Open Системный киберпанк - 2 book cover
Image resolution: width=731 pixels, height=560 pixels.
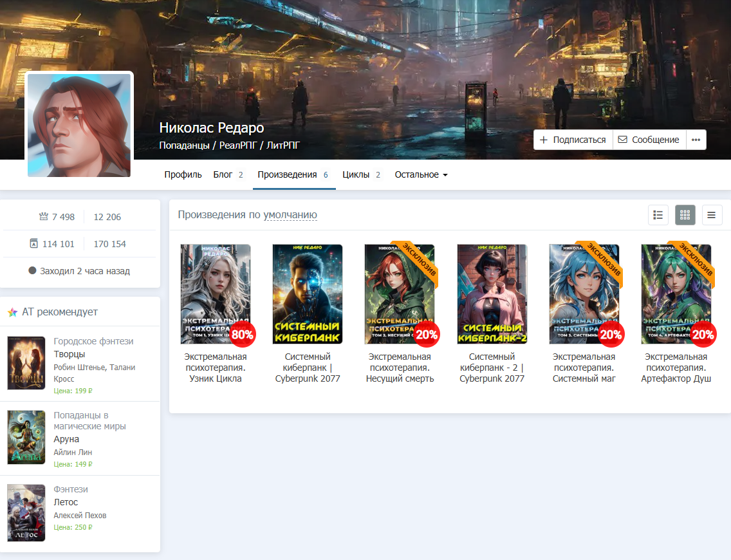click(492, 294)
